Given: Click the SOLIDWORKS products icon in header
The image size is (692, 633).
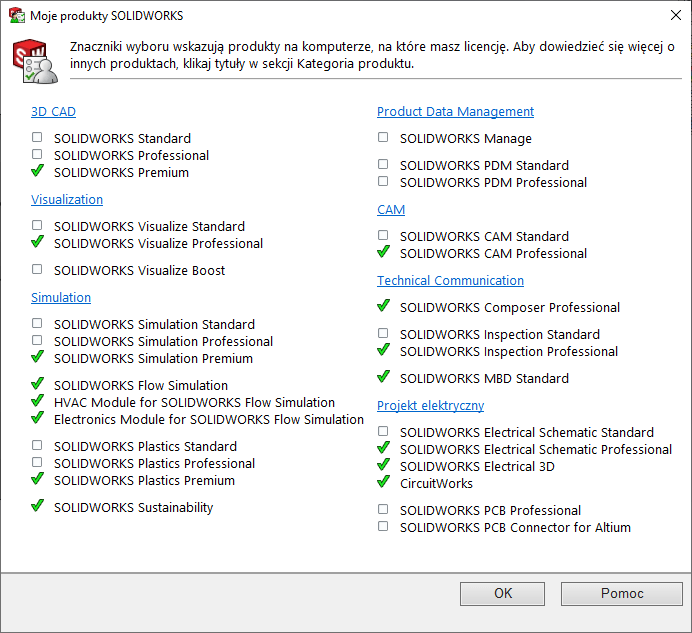Looking at the screenshot, I should tap(35, 61).
